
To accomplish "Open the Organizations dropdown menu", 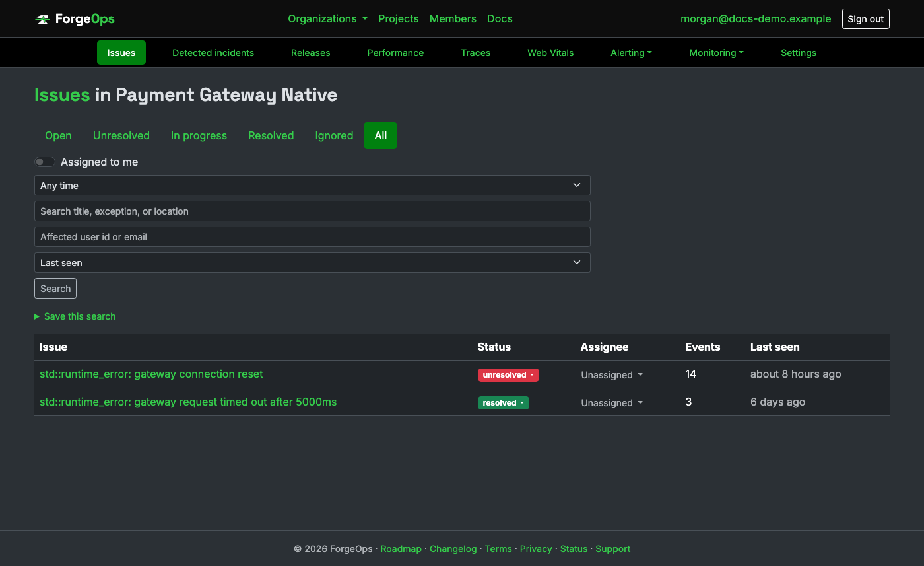I will pyautogui.click(x=327, y=18).
